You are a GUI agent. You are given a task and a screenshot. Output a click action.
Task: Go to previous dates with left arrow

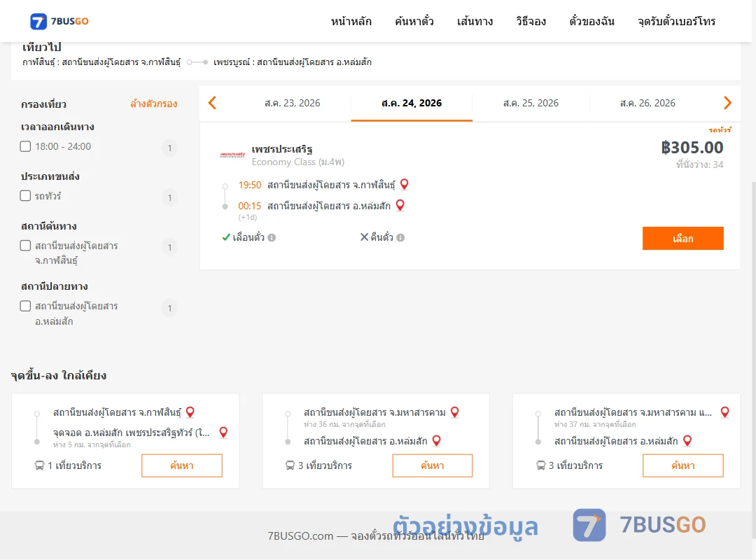[x=212, y=103]
